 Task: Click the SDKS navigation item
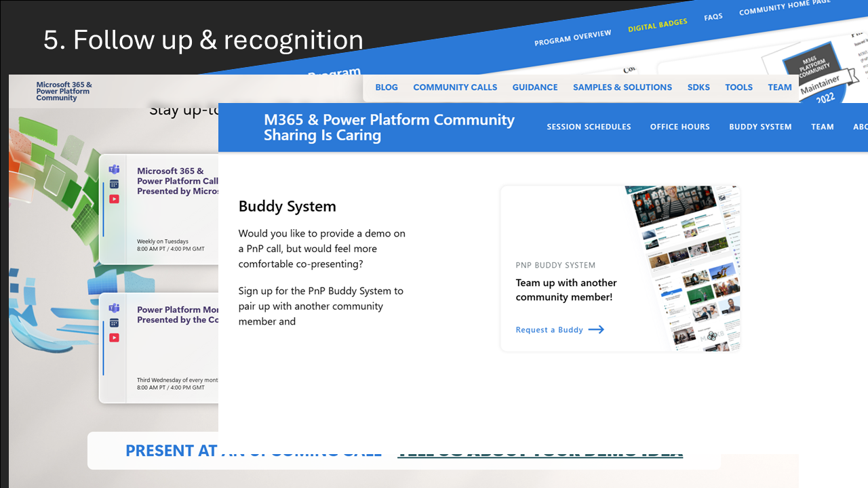click(698, 87)
